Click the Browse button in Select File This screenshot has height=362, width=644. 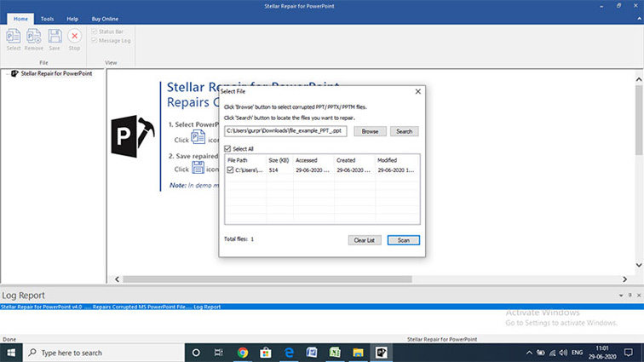pyautogui.click(x=370, y=131)
